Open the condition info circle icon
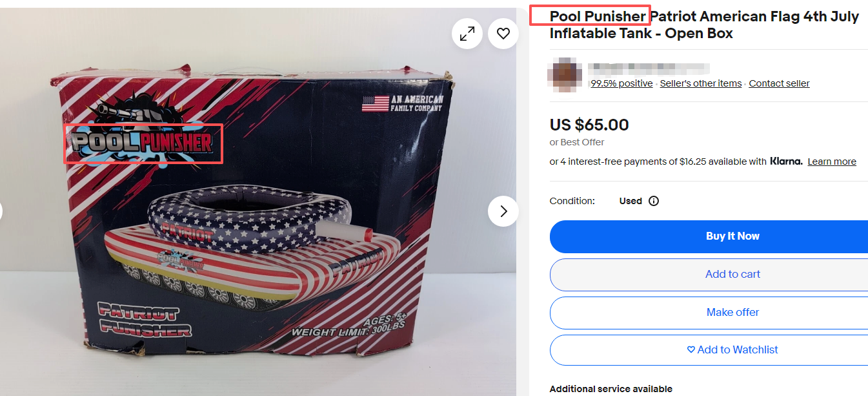Screen dimensions: 868x396 pyautogui.click(x=654, y=201)
